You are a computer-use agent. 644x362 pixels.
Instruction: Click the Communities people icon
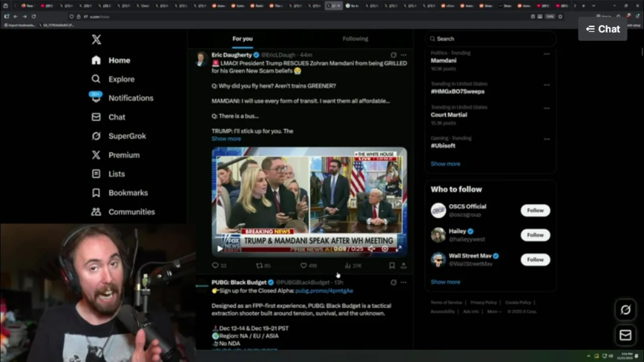[x=96, y=212]
